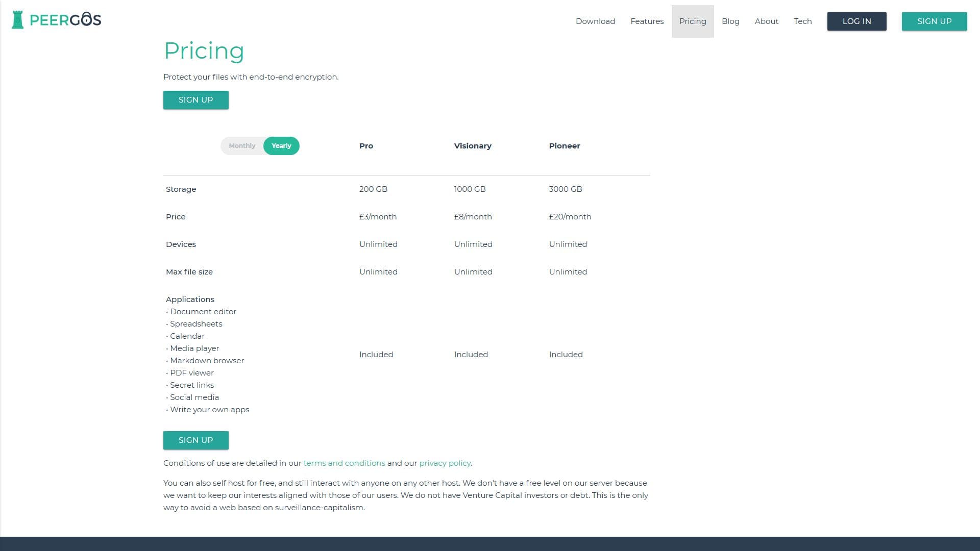The width and height of the screenshot is (980, 551).
Task: Click the Max file size label
Action: [x=189, y=272]
